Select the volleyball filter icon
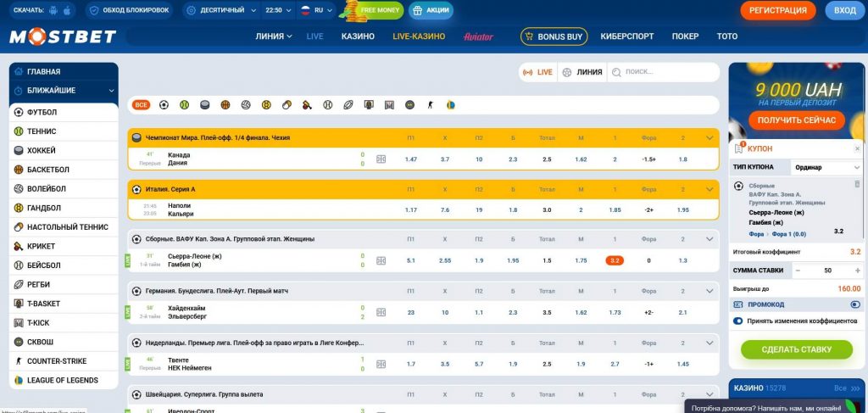 click(246, 104)
